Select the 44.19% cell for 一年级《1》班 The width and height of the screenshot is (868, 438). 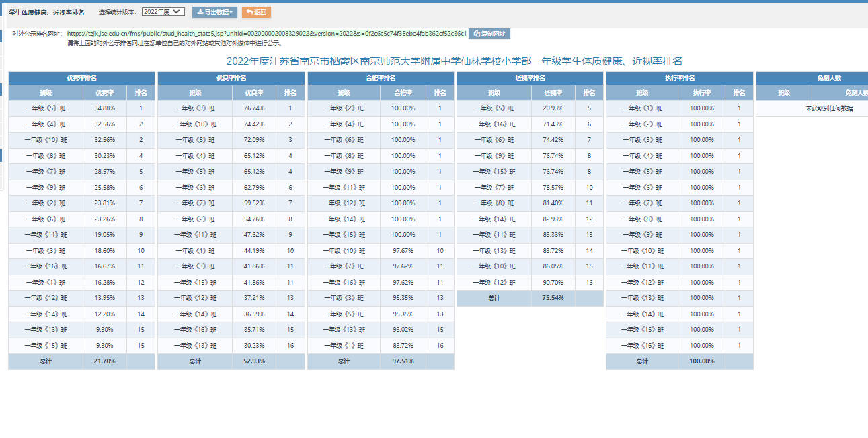coord(254,251)
